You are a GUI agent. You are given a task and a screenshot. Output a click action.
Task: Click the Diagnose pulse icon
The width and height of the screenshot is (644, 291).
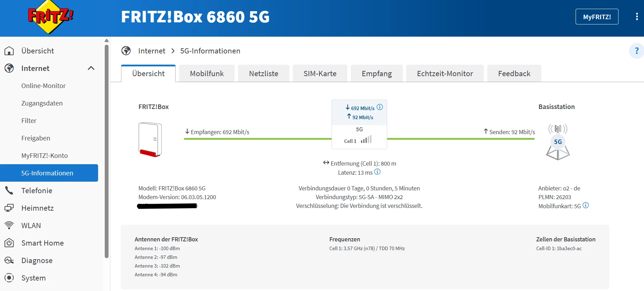9,261
